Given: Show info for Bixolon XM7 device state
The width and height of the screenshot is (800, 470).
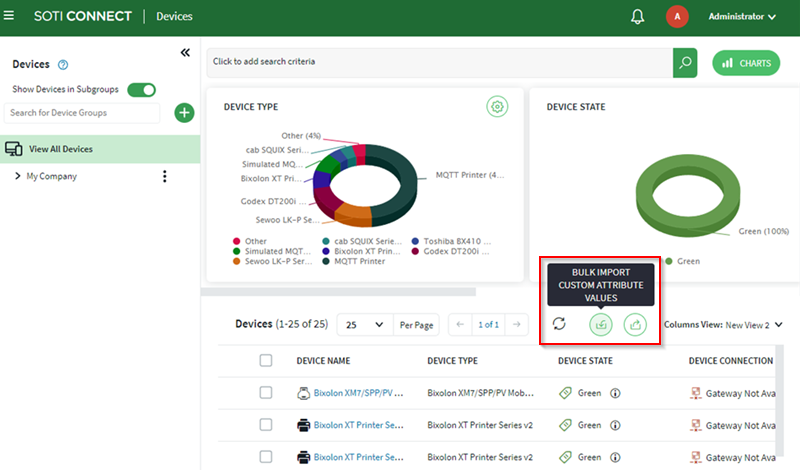Looking at the screenshot, I should point(615,393).
